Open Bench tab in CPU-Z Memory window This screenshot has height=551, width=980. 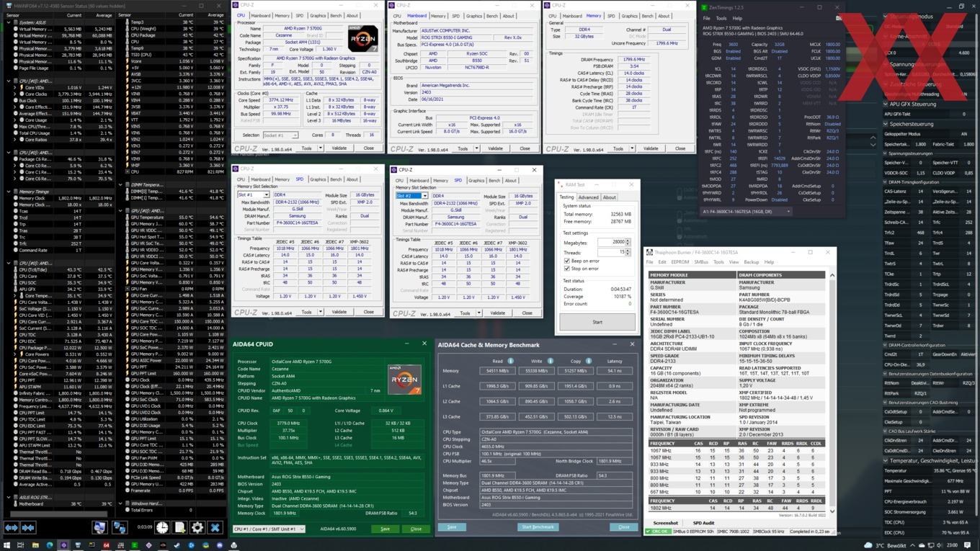[647, 15]
